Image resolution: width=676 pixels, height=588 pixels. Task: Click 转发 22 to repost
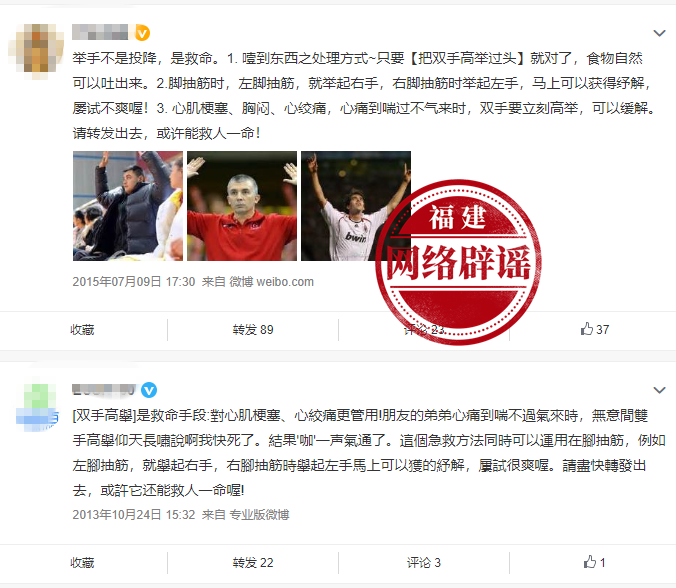pyautogui.click(x=253, y=563)
